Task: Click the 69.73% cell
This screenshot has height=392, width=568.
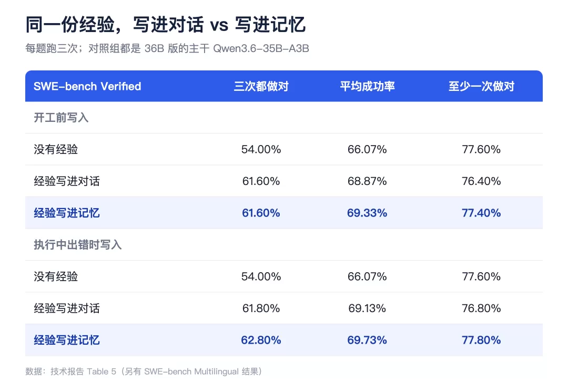Action: coord(367,340)
